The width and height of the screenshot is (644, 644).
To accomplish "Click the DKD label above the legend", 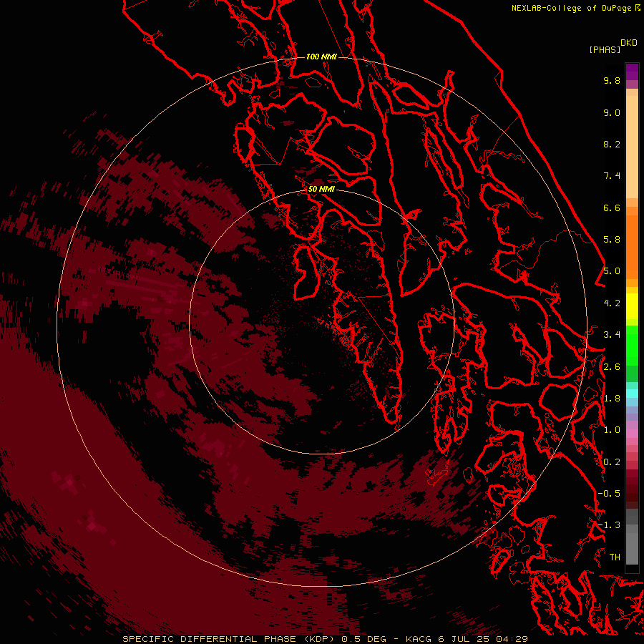I will (629, 42).
